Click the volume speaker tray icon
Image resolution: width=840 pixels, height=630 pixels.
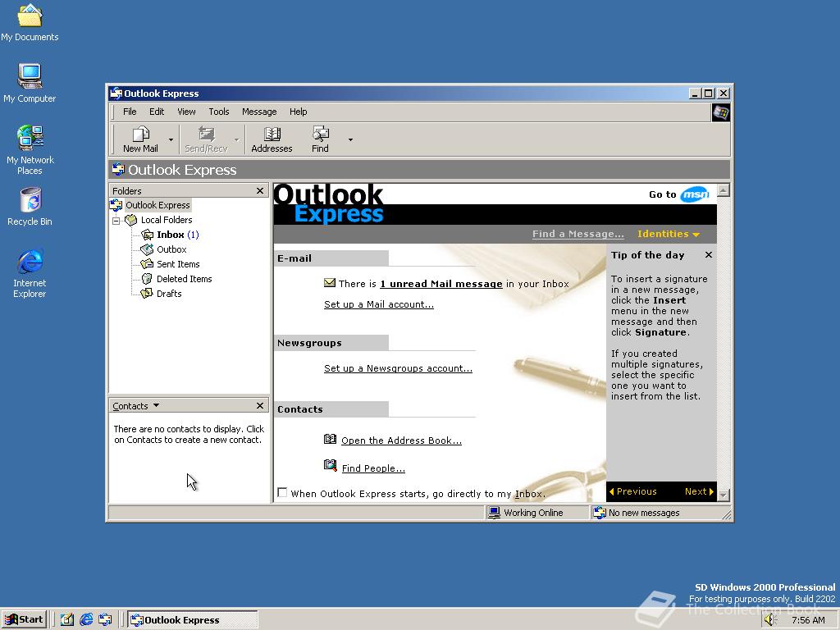(x=769, y=620)
